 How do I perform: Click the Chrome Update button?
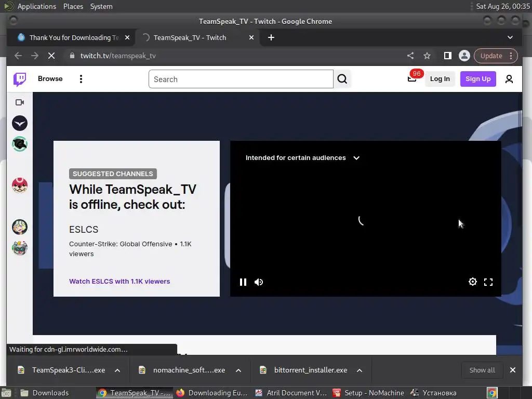[x=491, y=56]
